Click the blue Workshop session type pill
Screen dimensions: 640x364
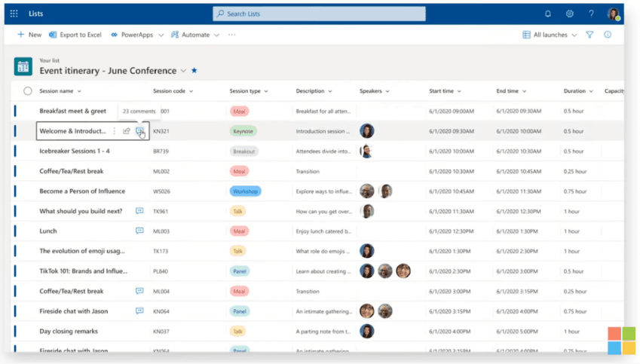click(x=245, y=191)
